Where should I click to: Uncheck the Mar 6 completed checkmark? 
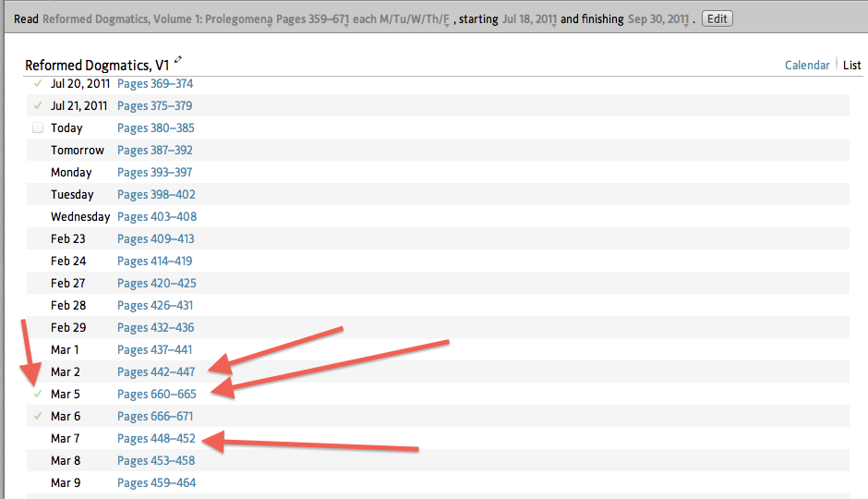38,416
